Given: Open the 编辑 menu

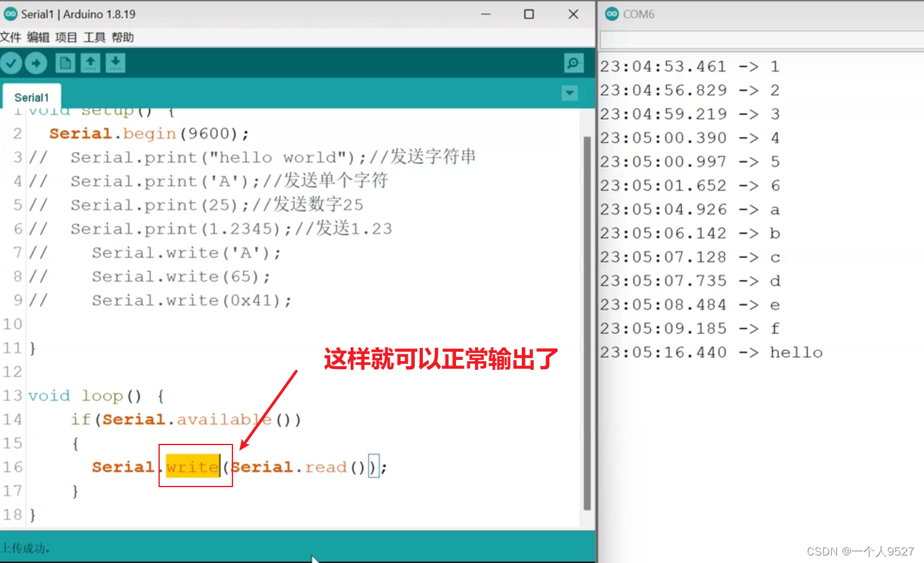Looking at the screenshot, I should point(38,37).
